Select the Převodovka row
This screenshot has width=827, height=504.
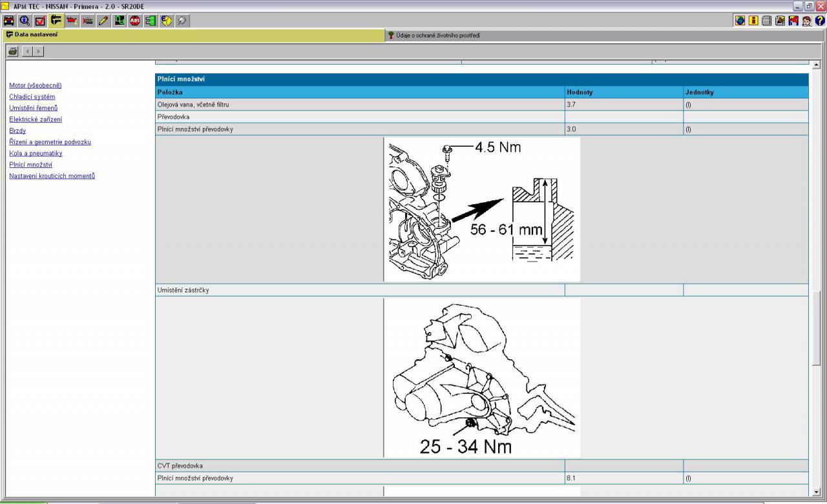tap(482, 117)
